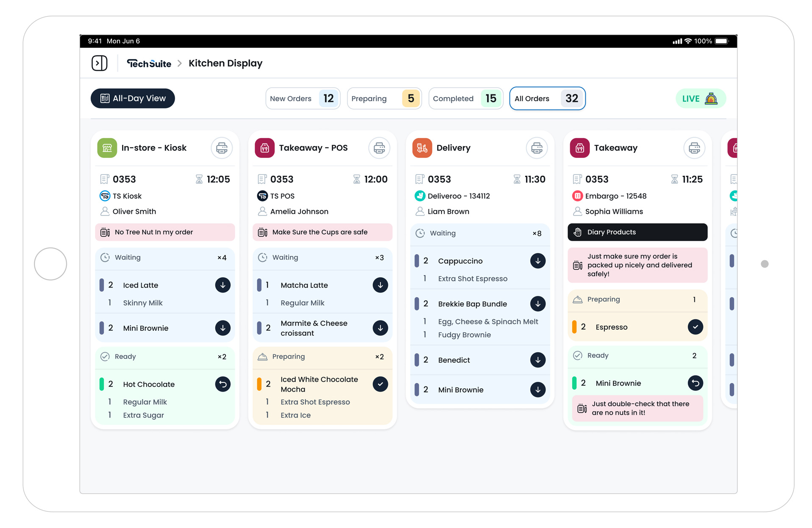Image resolution: width=812 pixels, height=528 pixels.
Task: Go to TechSuite home via breadcrumb
Action: 149,64
